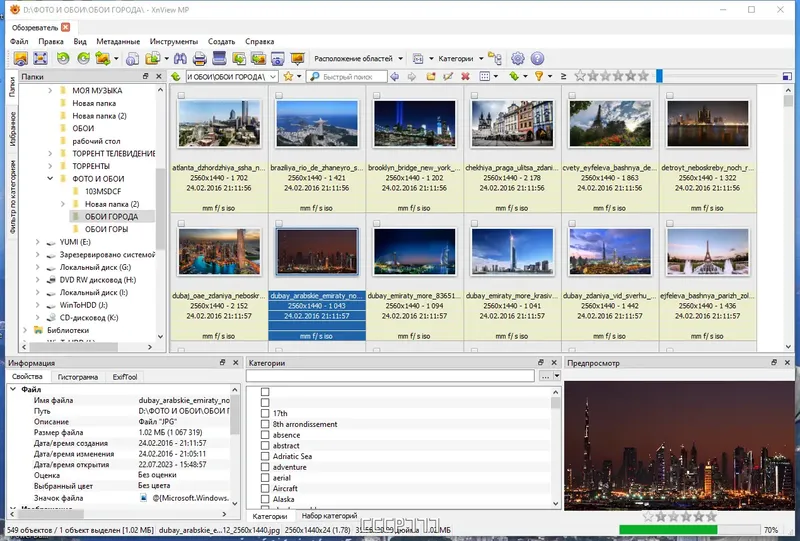Open the 'Расположение областей' dropdown
Viewport: 800px width, 541px height.
tap(359, 59)
